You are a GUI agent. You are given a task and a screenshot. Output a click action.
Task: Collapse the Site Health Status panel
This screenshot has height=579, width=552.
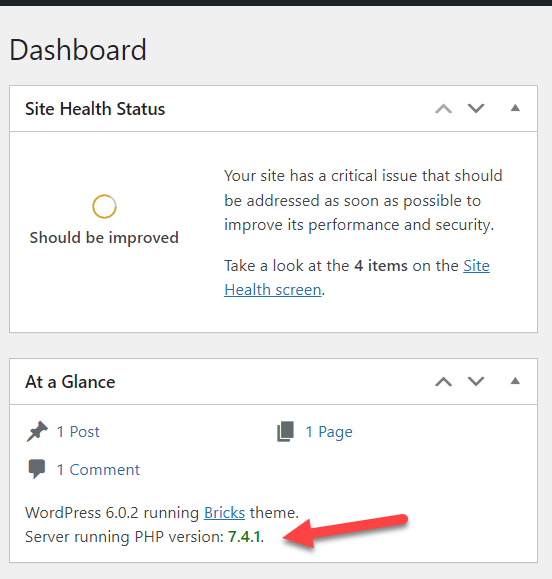(x=515, y=108)
